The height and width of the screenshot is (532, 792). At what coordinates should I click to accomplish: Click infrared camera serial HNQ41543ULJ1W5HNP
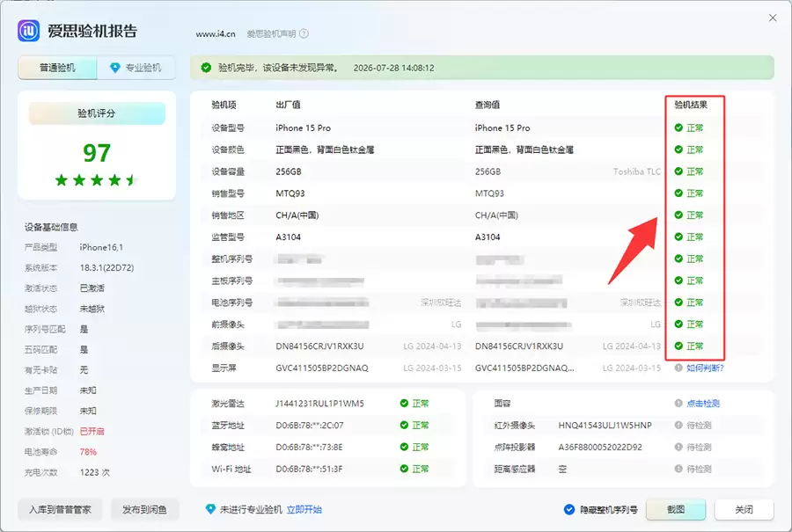click(605, 425)
